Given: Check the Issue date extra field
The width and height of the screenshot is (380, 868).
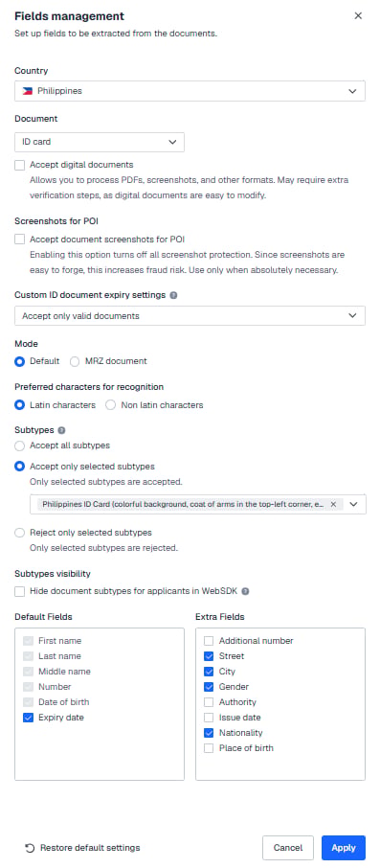Looking at the screenshot, I should 209,718.
